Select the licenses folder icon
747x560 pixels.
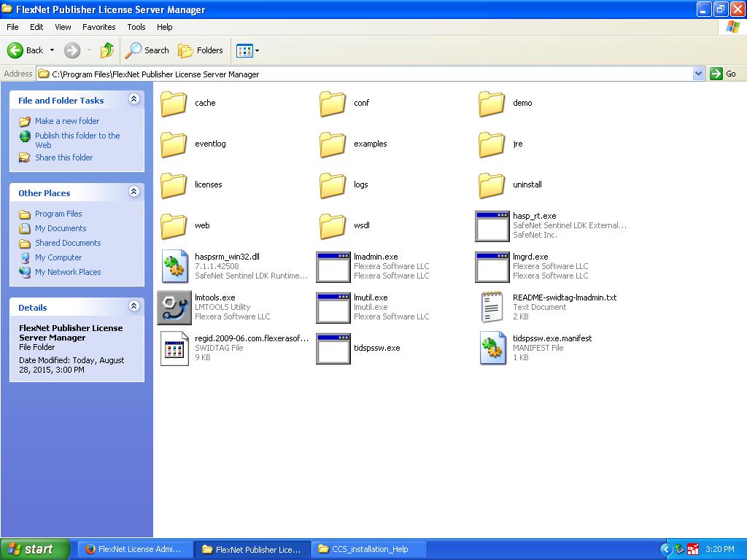(174, 184)
